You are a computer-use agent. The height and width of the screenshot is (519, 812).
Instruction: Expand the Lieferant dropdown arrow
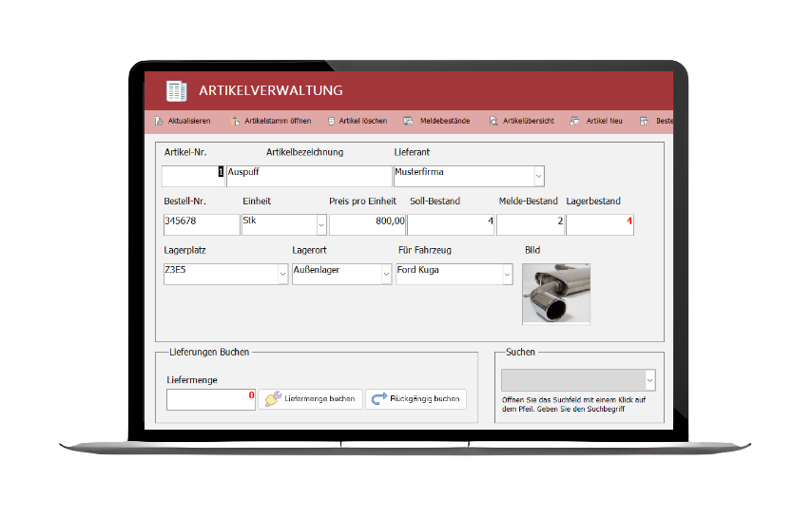click(538, 177)
